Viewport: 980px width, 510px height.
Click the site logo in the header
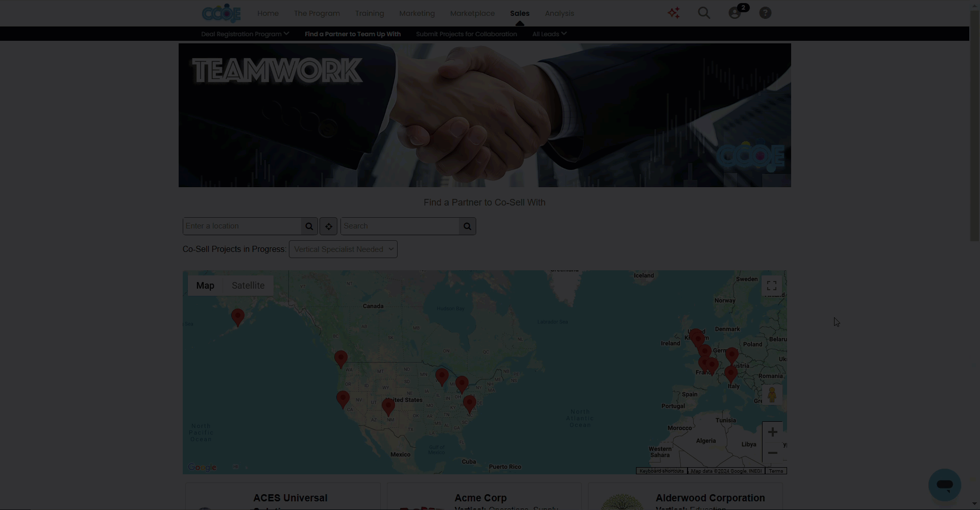(221, 13)
